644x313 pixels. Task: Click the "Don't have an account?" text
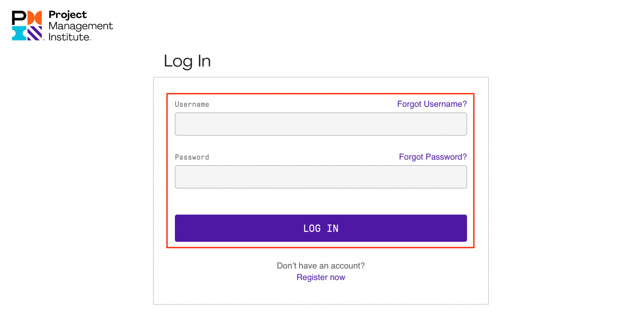point(321,266)
